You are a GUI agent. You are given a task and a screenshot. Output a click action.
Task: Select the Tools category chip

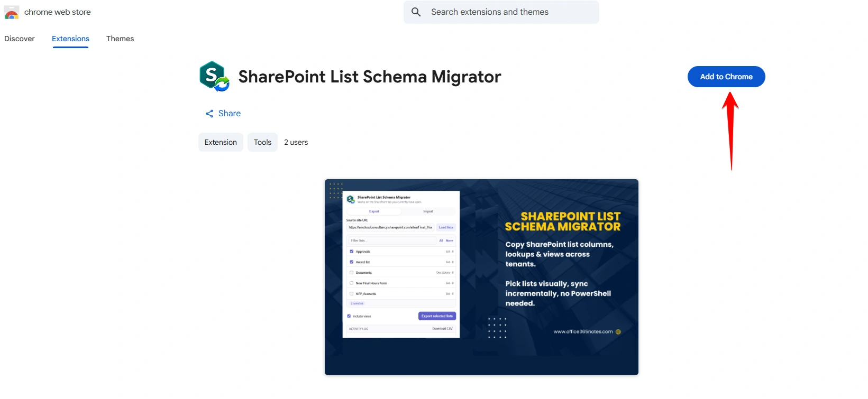(262, 142)
